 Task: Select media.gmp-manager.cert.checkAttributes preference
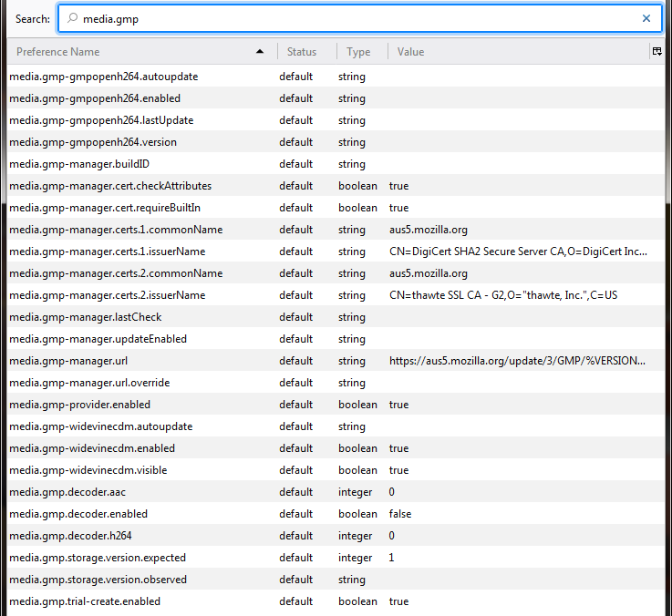(110, 186)
